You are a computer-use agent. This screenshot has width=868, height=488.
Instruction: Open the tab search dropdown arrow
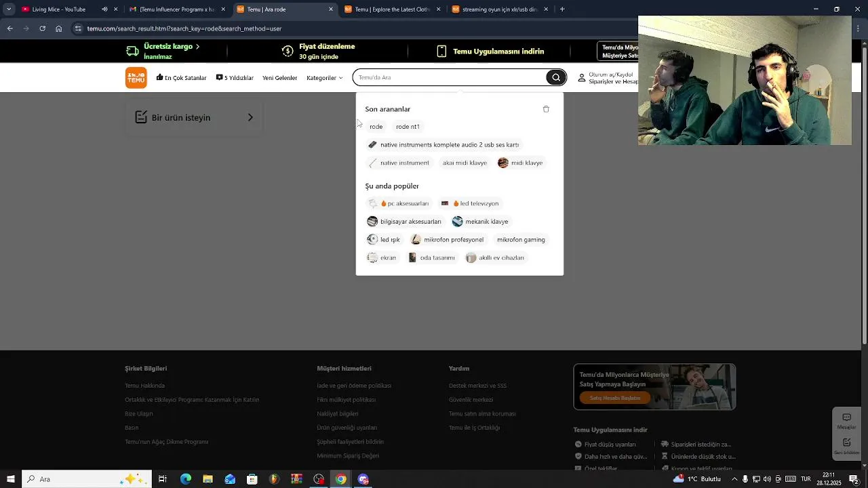coord(9,9)
